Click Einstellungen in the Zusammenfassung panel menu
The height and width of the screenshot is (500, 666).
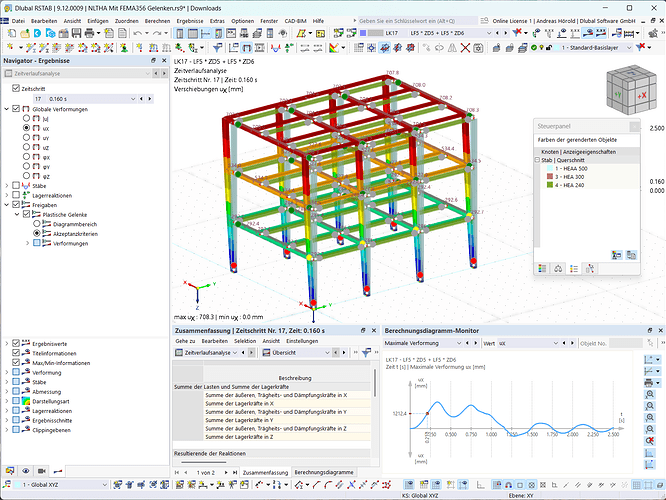point(303,341)
